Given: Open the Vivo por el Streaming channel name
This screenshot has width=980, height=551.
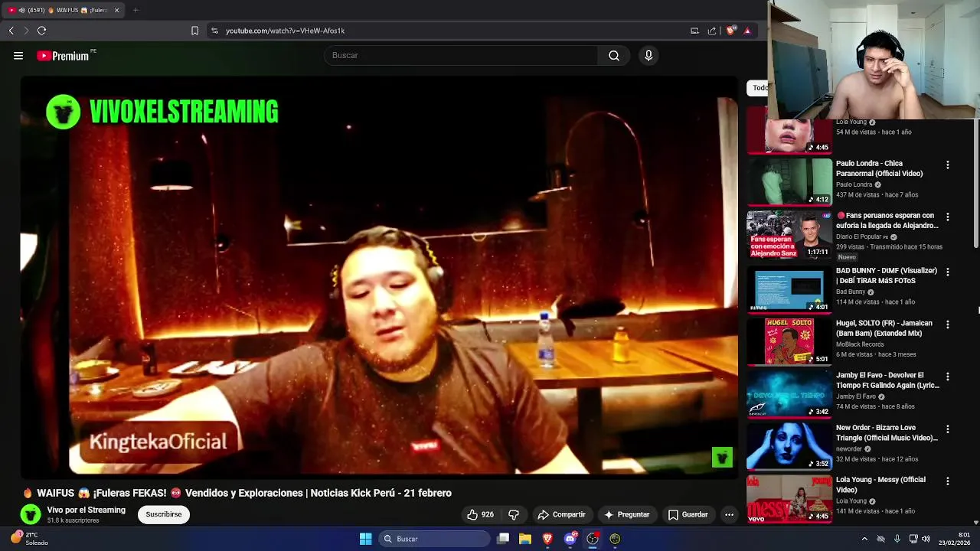Looking at the screenshot, I should pyautogui.click(x=86, y=510).
